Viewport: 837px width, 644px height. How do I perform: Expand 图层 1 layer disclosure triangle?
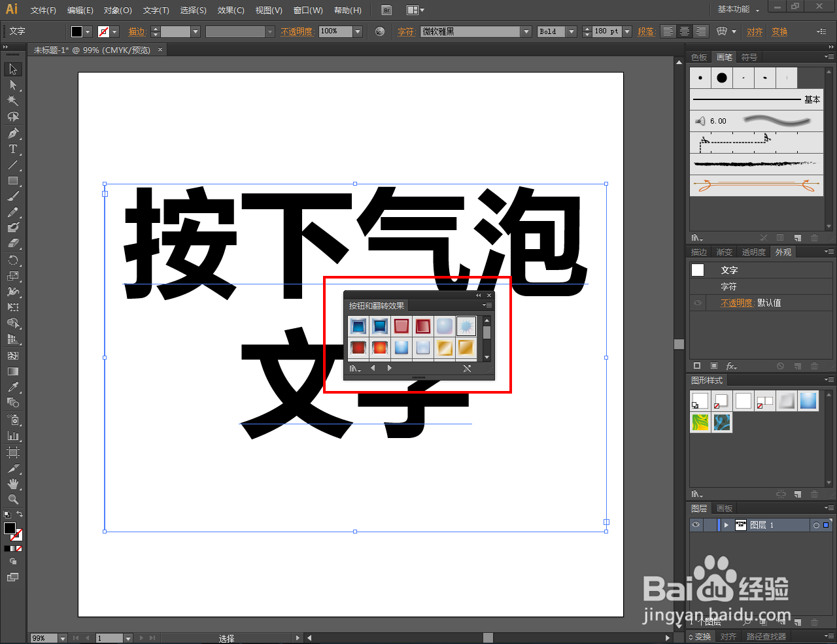coord(726,525)
